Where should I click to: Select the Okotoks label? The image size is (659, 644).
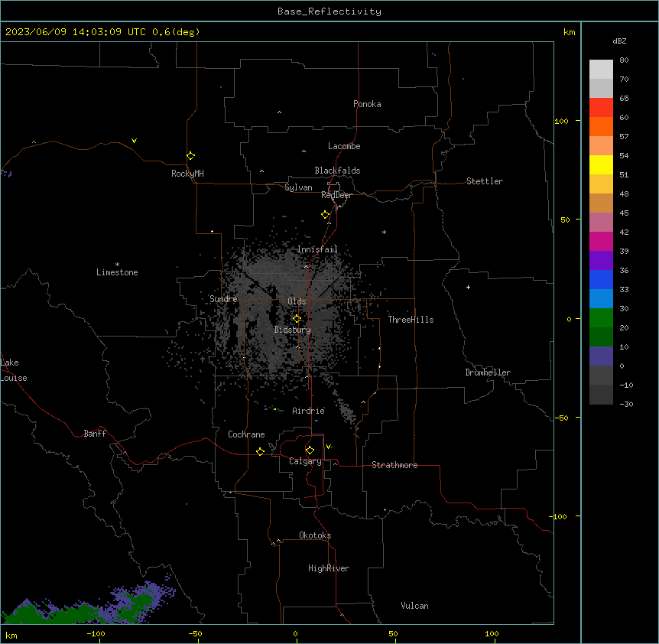click(315, 535)
